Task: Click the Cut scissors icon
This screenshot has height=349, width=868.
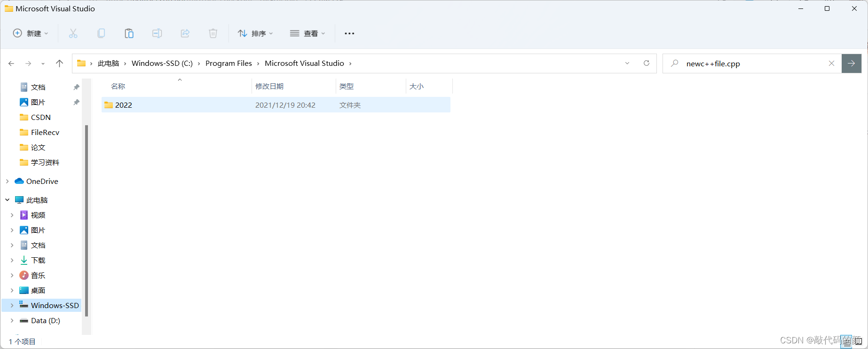Action: pos(73,33)
